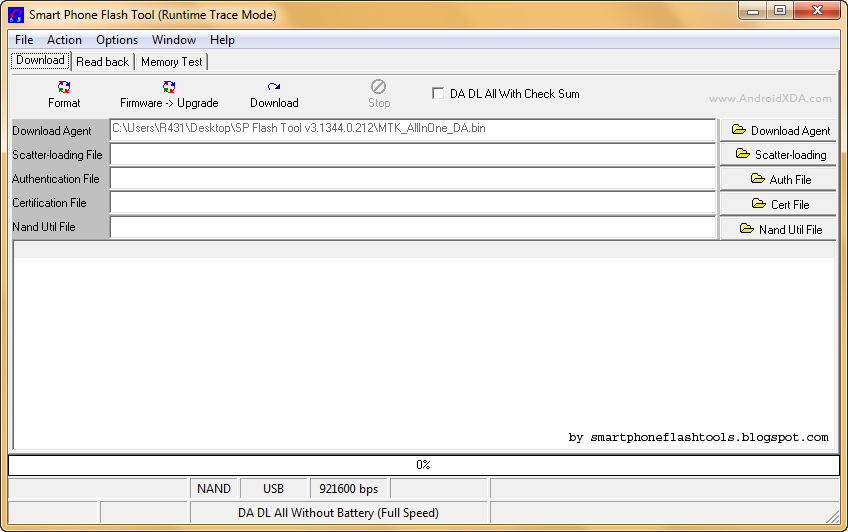Select the Download tab
Screen dimensions: 848x532
click(40, 61)
